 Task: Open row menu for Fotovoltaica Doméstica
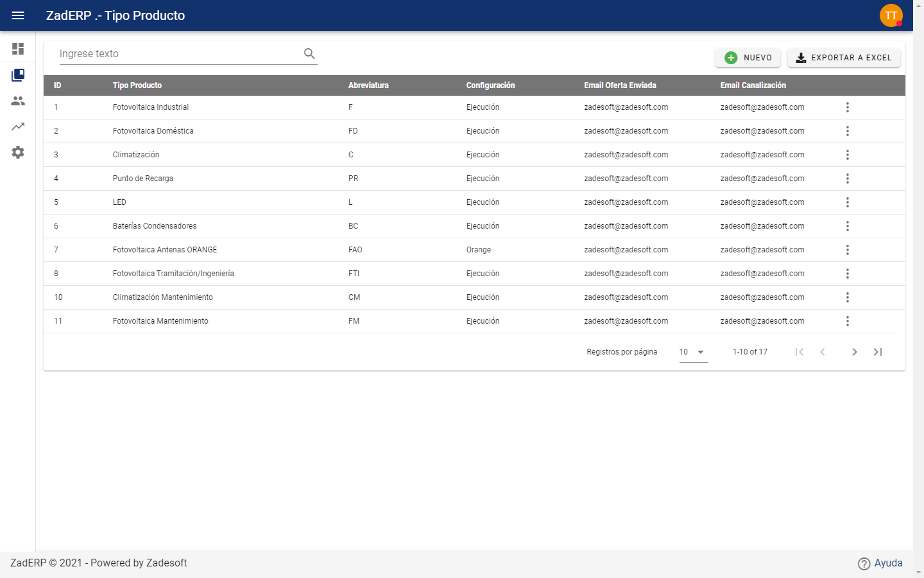click(x=848, y=131)
